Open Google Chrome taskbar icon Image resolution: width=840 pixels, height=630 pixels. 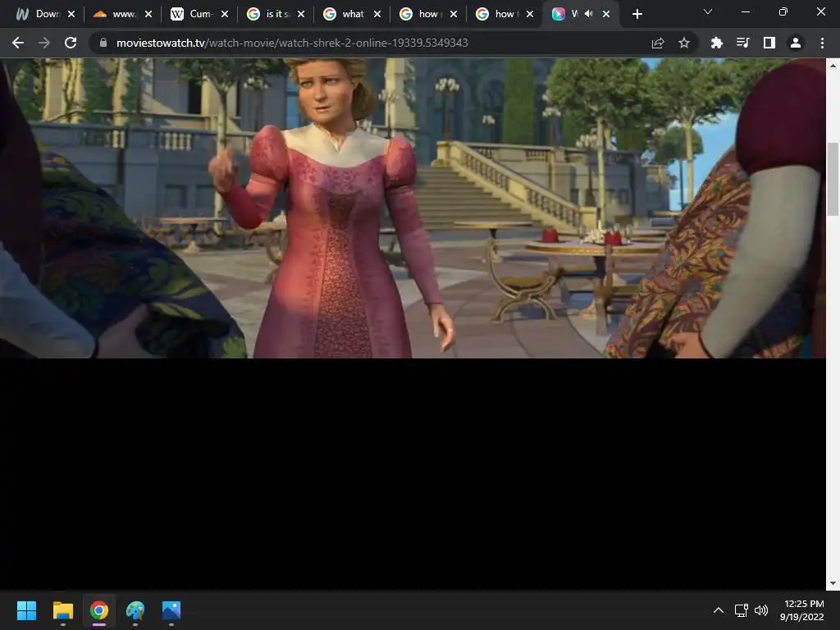click(x=98, y=610)
